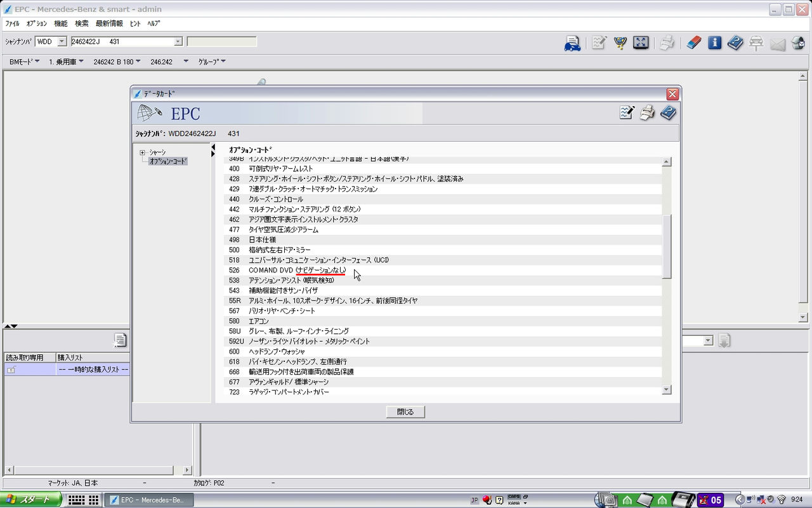Open the notes editor icon in the main toolbar
812x508 pixels.
(598, 42)
